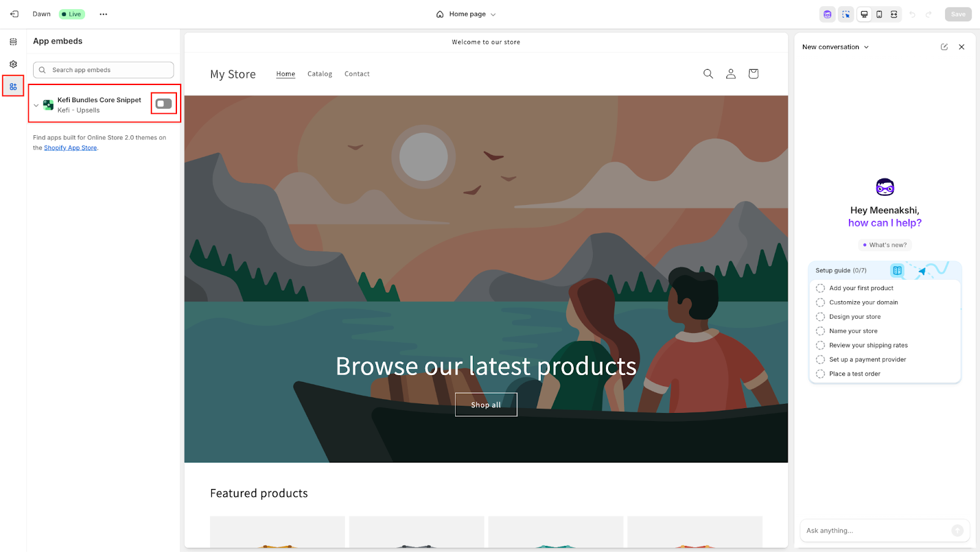Open the Contact page menu item
This screenshot has width=980, height=552.
[x=356, y=74]
